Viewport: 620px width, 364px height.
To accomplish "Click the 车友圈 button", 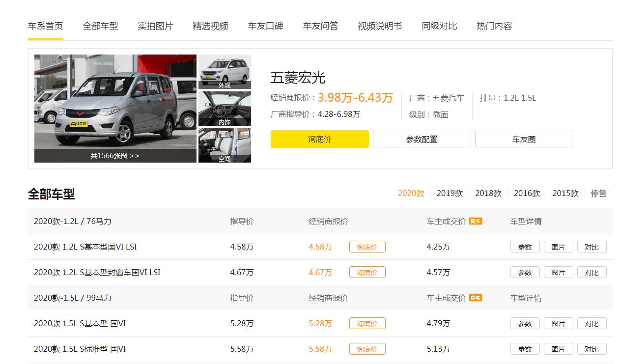I will pyautogui.click(x=524, y=139).
